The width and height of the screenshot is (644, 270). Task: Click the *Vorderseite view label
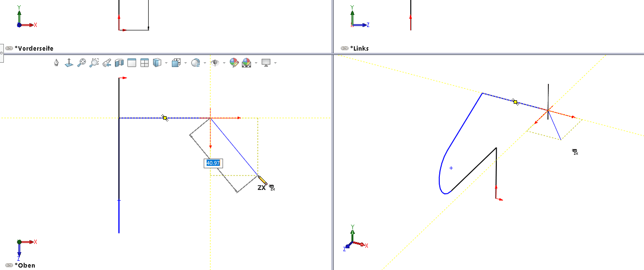click(x=34, y=48)
